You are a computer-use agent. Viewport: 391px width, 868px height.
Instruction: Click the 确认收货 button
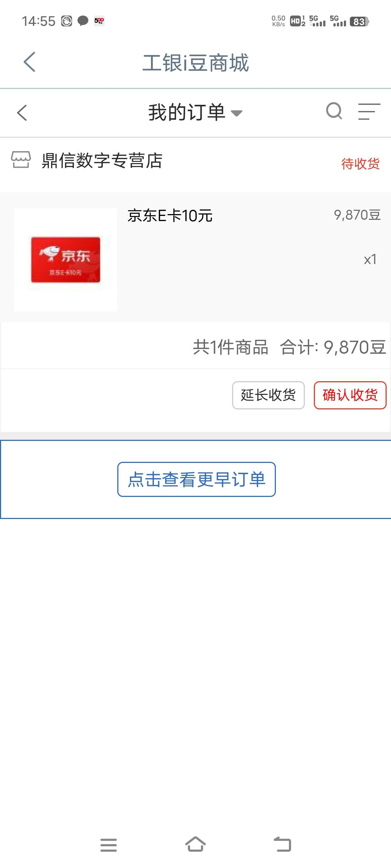(x=350, y=395)
